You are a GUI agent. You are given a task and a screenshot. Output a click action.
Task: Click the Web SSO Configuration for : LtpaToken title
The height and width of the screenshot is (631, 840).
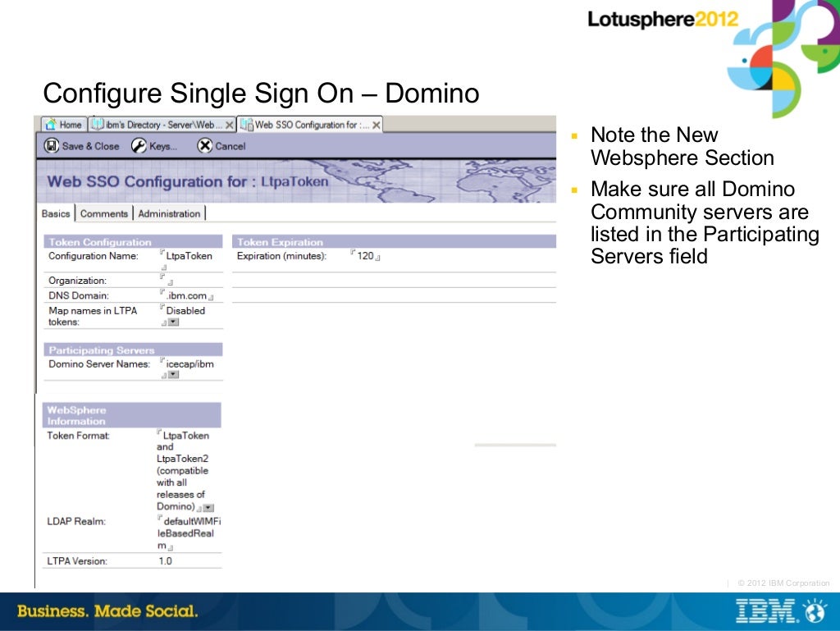point(188,181)
